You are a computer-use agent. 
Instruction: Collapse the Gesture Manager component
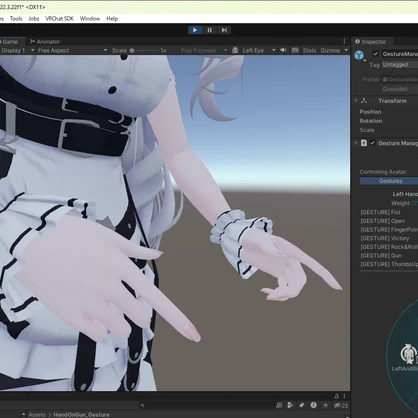pyautogui.click(x=356, y=143)
